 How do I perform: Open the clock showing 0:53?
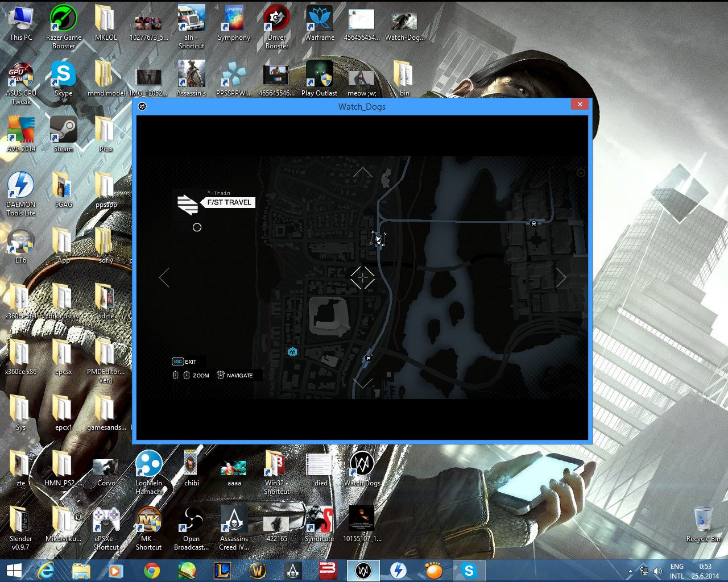(705, 571)
